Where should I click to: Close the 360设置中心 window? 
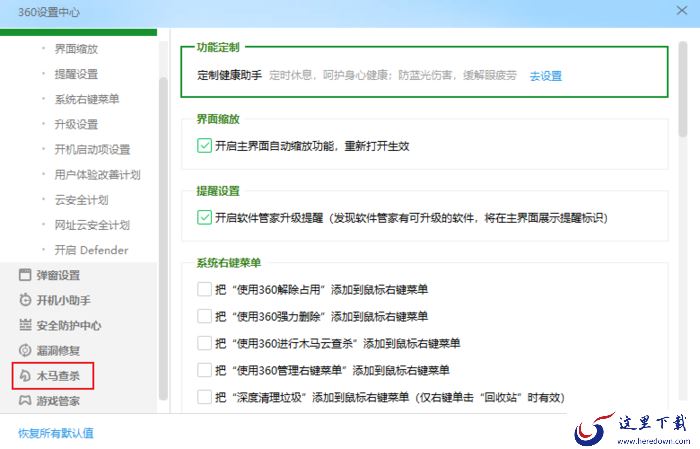682,10
